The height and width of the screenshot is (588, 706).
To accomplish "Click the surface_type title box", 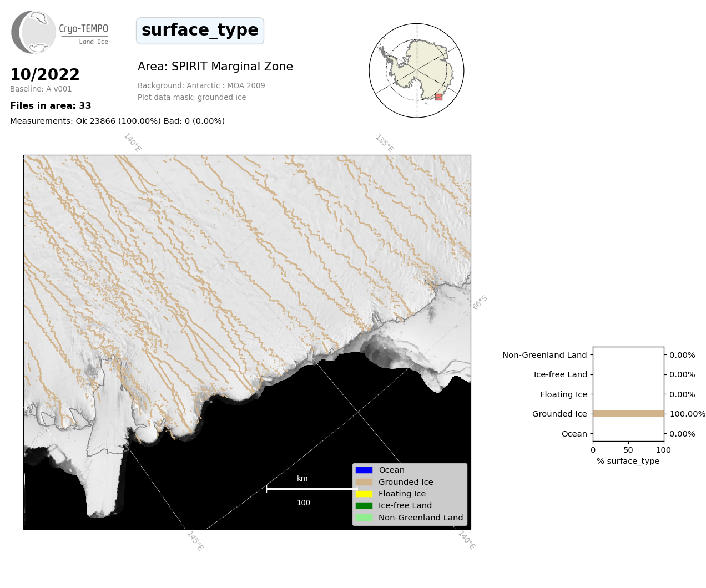I will pyautogui.click(x=200, y=31).
